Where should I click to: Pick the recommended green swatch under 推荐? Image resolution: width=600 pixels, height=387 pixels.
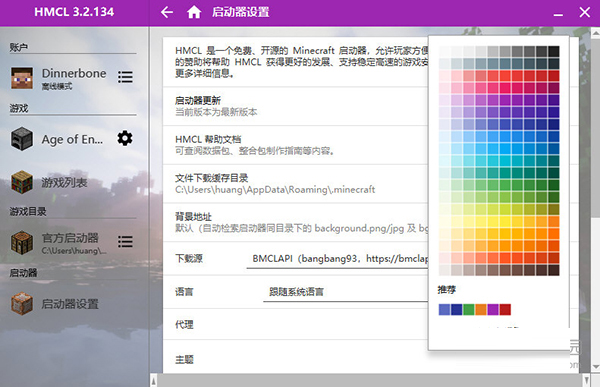coord(469,309)
